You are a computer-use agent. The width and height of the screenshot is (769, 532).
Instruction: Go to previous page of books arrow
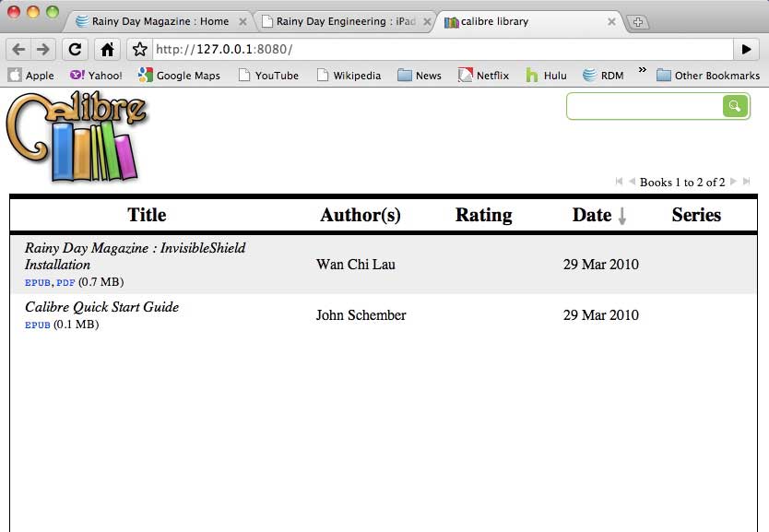click(x=632, y=182)
